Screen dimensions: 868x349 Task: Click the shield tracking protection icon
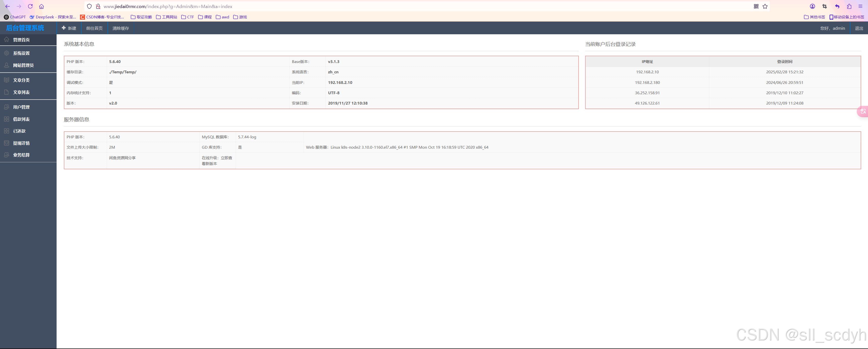tap(89, 6)
